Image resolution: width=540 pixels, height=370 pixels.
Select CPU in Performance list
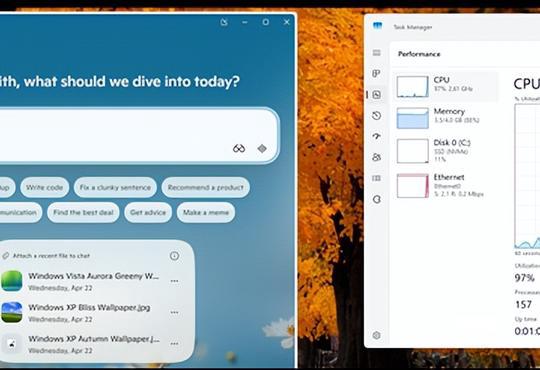tap(446, 86)
